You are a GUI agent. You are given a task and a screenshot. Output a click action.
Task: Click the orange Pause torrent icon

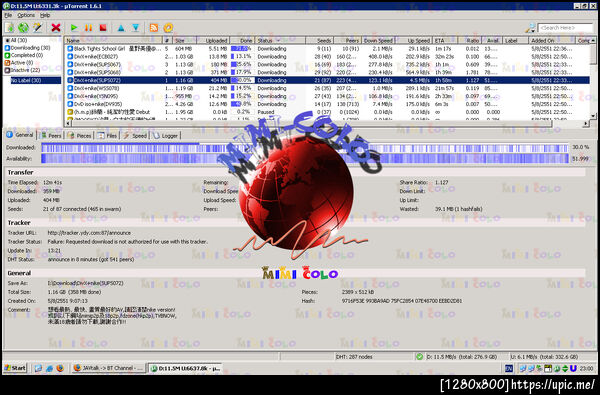tap(88, 28)
